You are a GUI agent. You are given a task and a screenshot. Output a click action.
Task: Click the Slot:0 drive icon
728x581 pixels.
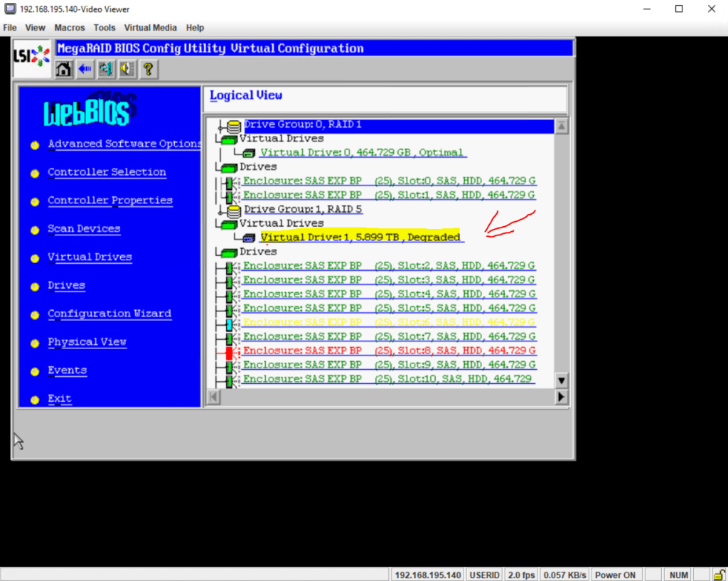(230, 183)
